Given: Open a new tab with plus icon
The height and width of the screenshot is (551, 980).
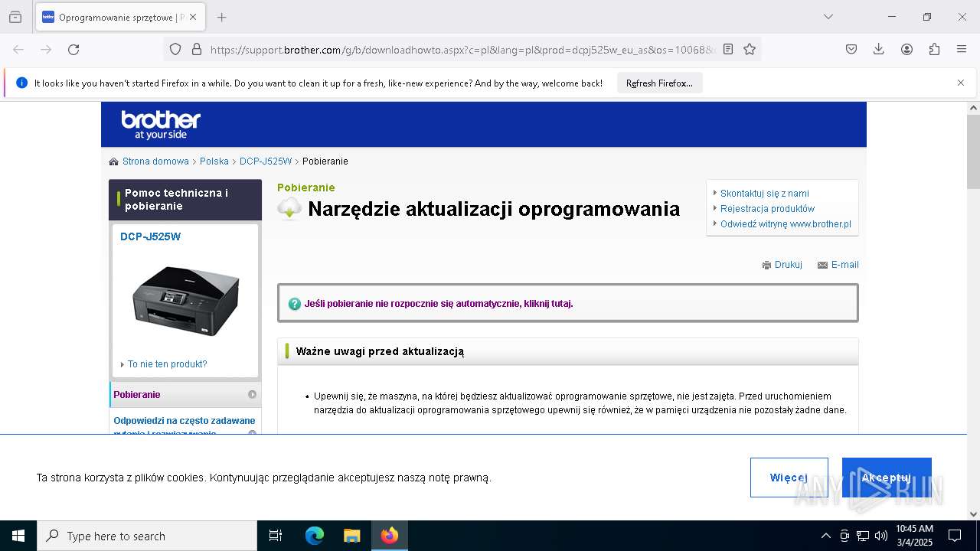Looking at the screenshot, I should [x=221, y=17].
